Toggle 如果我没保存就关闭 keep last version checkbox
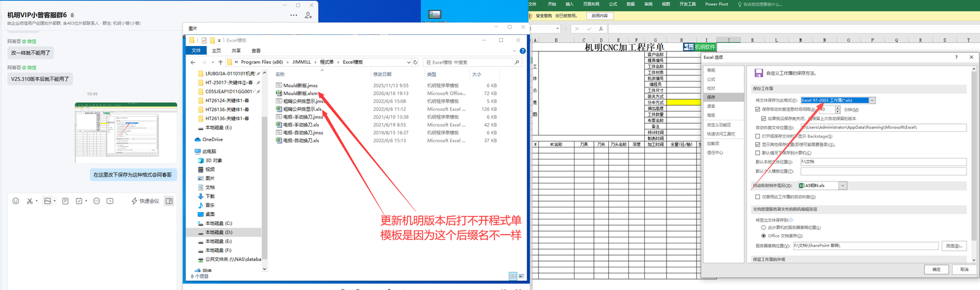Screen dimensions: 980x290 [764, 118]
